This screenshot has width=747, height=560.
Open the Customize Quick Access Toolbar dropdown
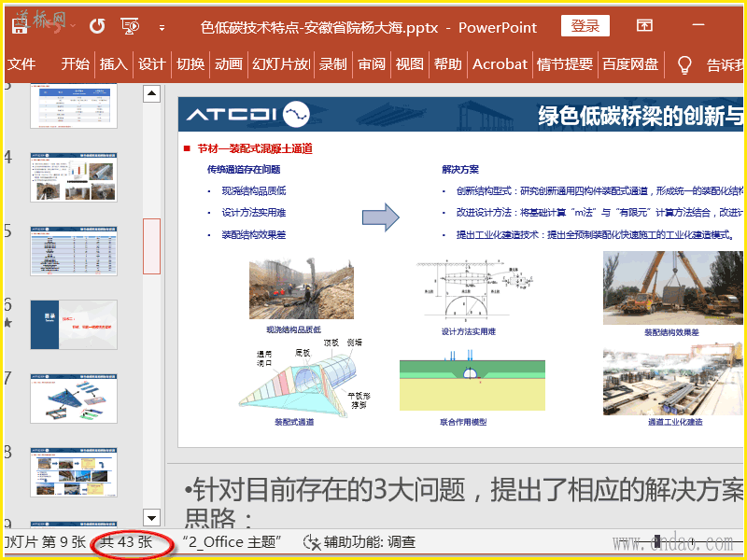point(162,28)
